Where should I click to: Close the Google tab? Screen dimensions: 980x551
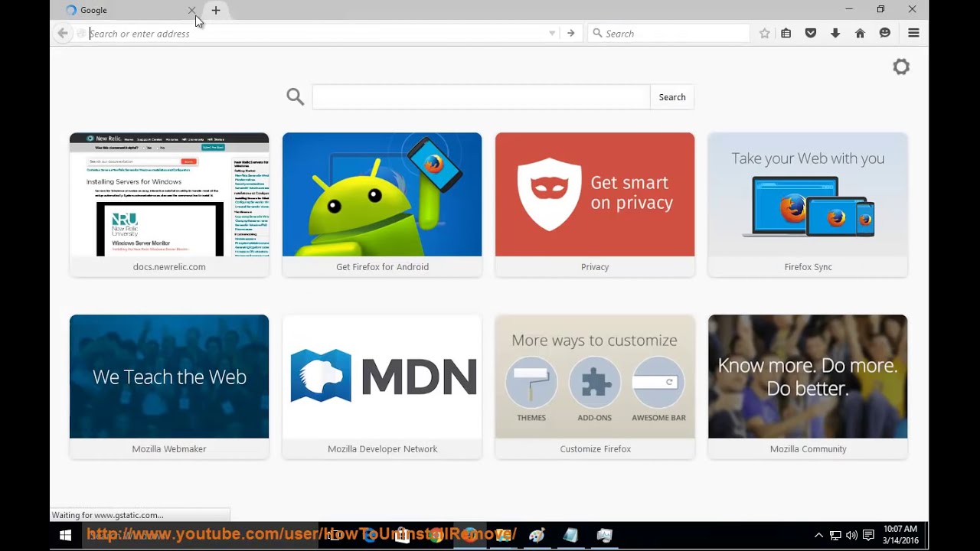pyautogui.click(x=191, y=10)
